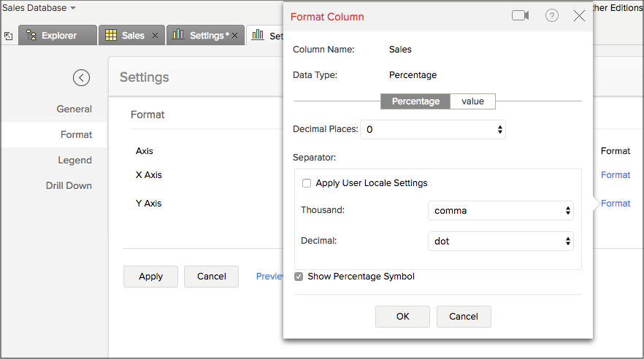
Task: Enable Apply User Locale Settings checkbox
Action: (307, 183)
